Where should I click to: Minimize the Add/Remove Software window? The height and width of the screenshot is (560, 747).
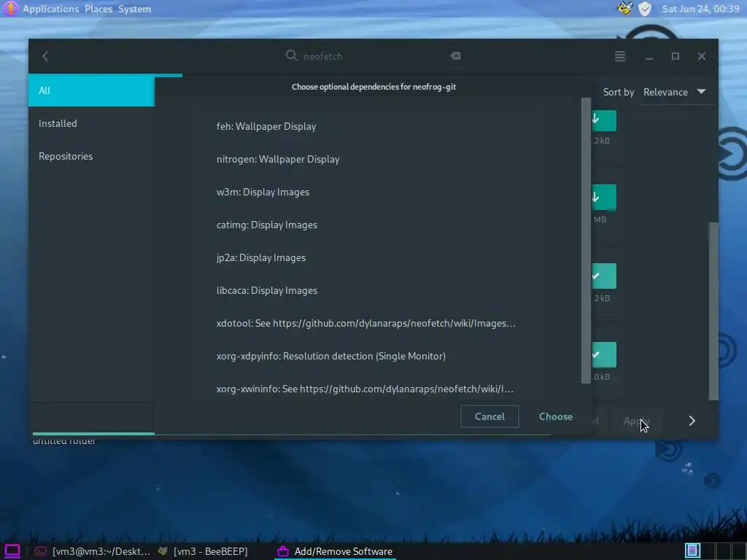(649, 57)
